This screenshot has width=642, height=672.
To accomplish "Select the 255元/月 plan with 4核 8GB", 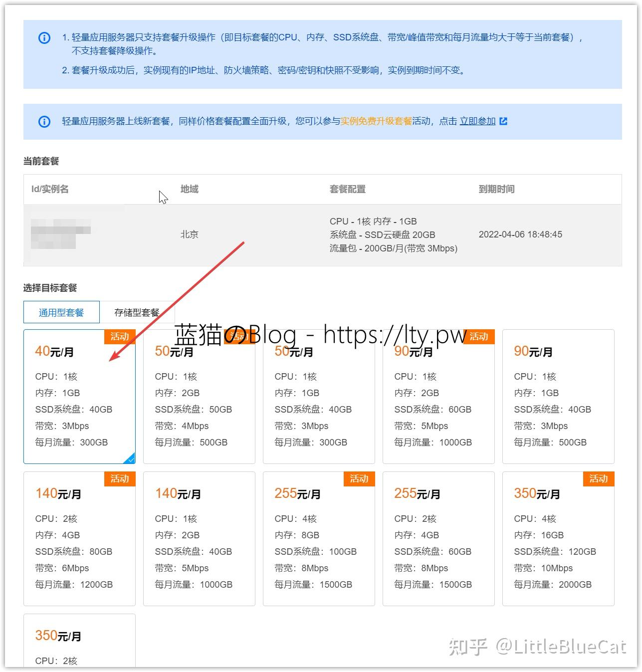I will click(319, 539).
